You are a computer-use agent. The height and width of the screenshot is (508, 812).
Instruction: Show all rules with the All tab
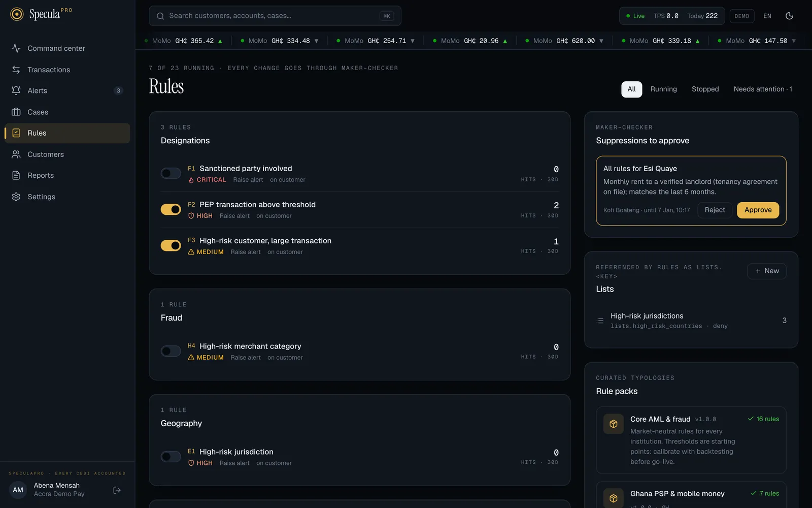pyautogui.click(x=631, y=89)
